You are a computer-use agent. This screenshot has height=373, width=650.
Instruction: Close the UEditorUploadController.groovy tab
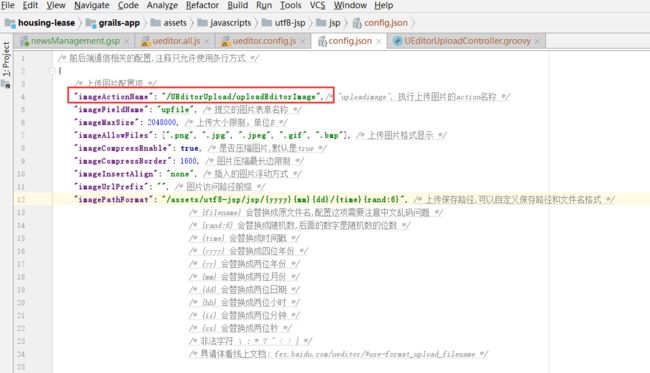(537, 41)
